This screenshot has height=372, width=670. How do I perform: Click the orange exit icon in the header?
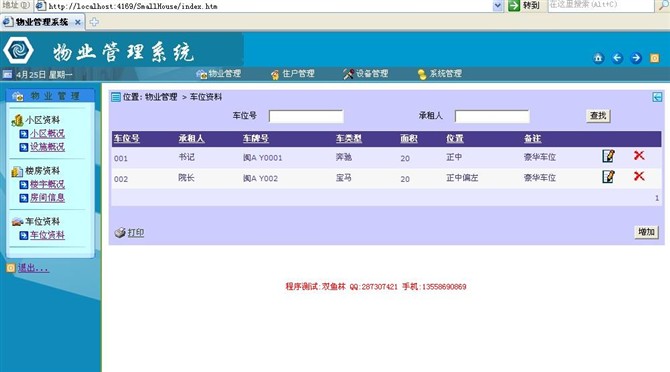(654, 58)
